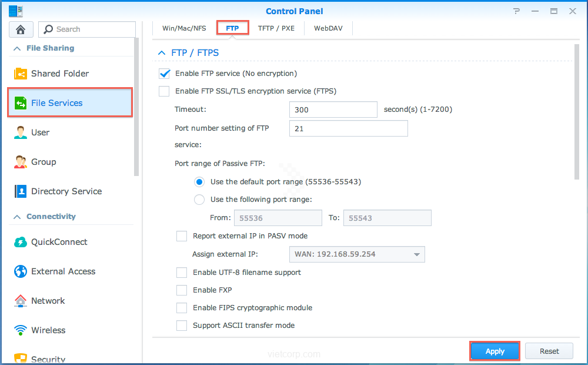Switch to the Win/Mac/NFS tab
588x365 pixels.
pyautogui.click(x=184, y=28)
